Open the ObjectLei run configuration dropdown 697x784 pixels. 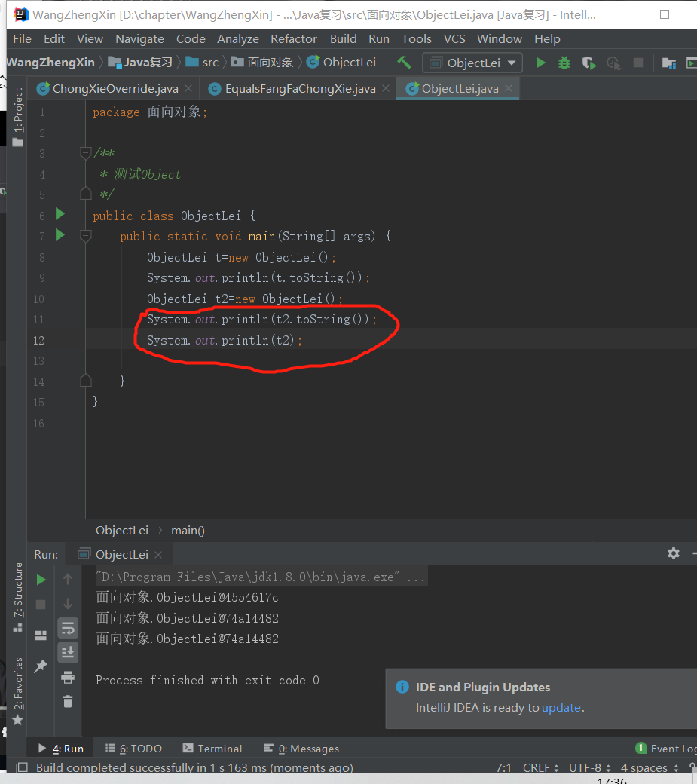pyautogui.click(x=472, y=63)
